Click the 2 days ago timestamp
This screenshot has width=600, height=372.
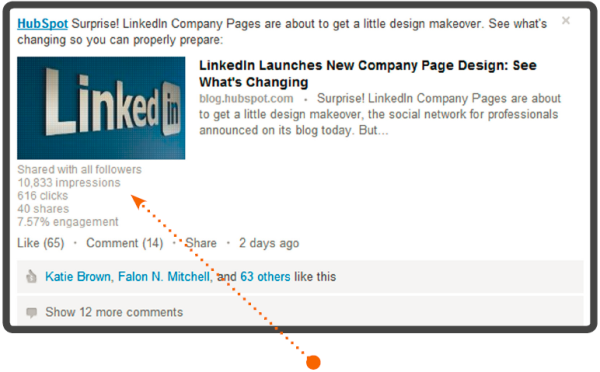pyautogui.click(x=269, y=243)
